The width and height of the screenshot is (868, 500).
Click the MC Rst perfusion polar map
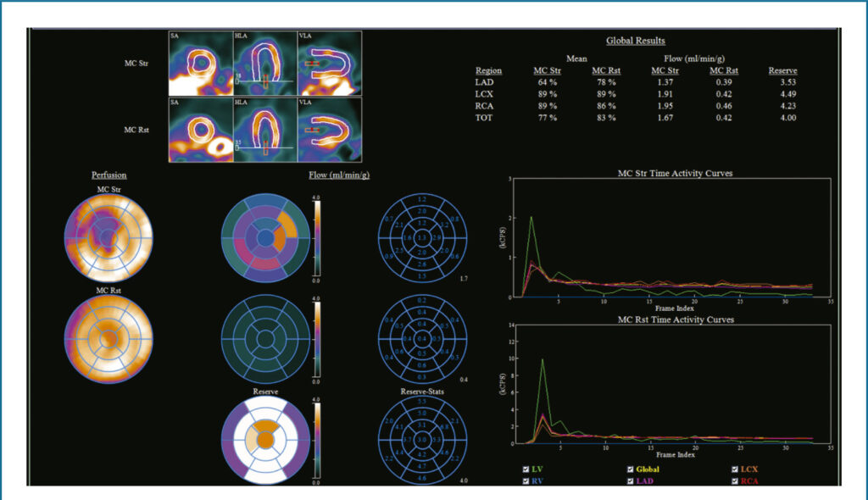click(x=108, y=339)
